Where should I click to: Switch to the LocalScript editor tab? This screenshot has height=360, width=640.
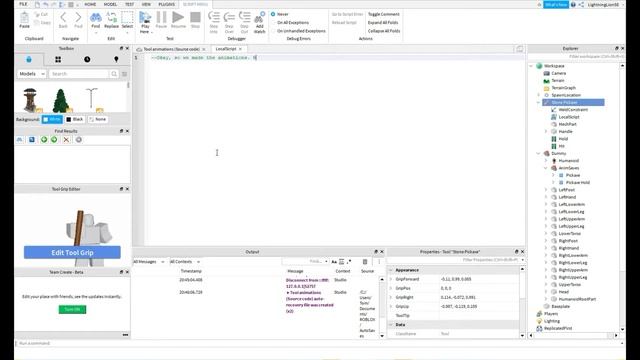[228, 49]
